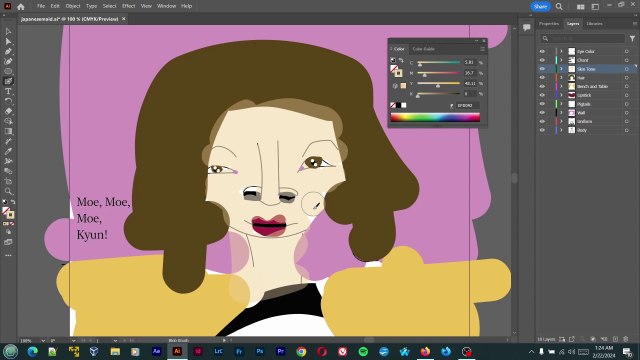Toggle visibility of Skin Tone layer

(x=542, y=69)
